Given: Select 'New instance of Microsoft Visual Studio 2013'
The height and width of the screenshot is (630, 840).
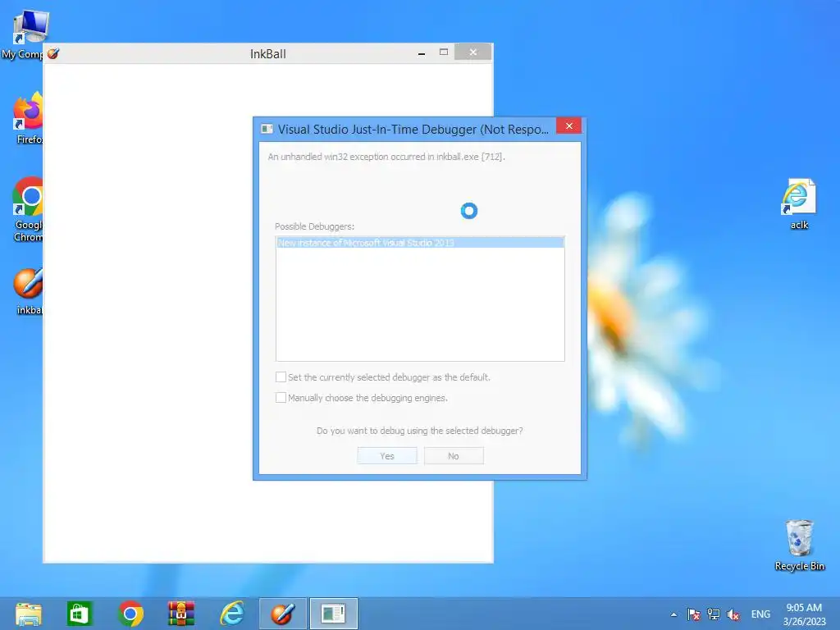Looking at the screenshot, I should [420, 243].
